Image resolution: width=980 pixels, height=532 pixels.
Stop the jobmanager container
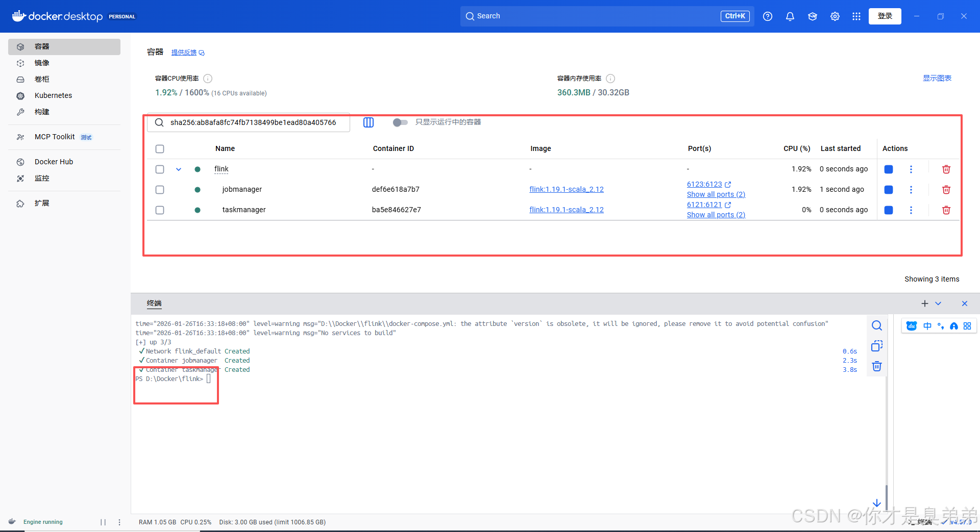[889, 190]
